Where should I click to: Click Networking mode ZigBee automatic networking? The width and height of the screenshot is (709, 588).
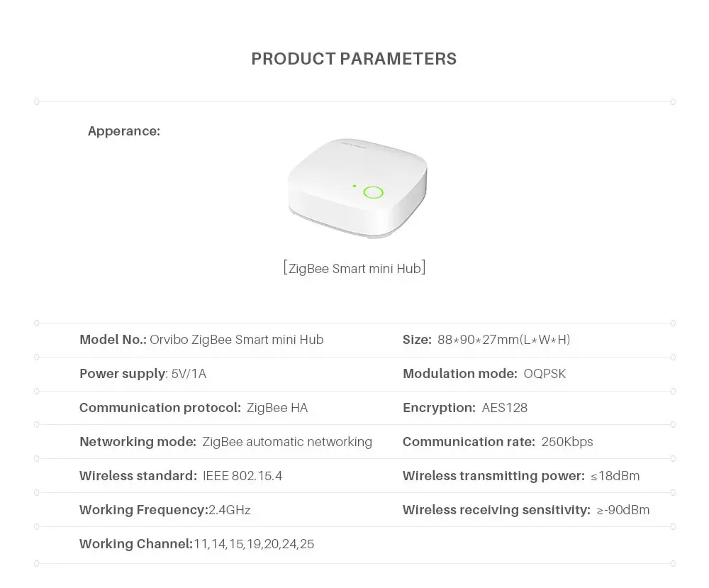[226, 441]
